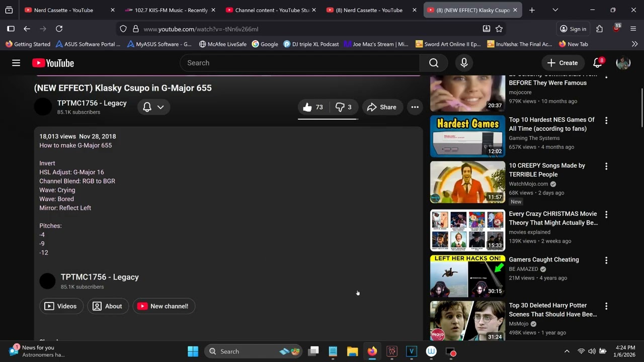Screen dimensions: 644x362
Task: Start voice search with the microphone
Action: 464,63
